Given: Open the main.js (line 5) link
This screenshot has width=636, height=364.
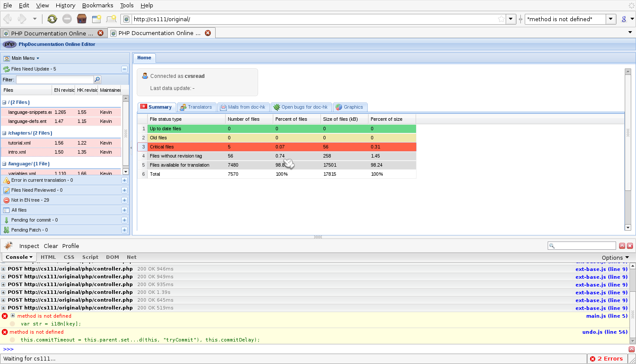Looking at the screenshot, I should [607, 316].
